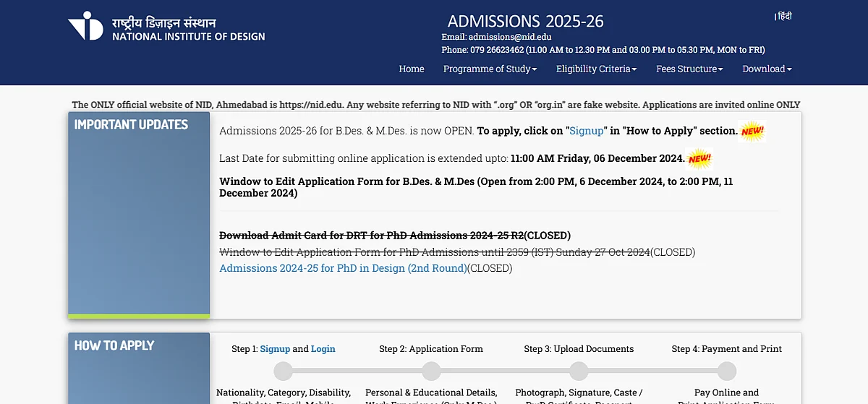Click Step 2: Application Form label
The image size is (868, 404).
431,348
